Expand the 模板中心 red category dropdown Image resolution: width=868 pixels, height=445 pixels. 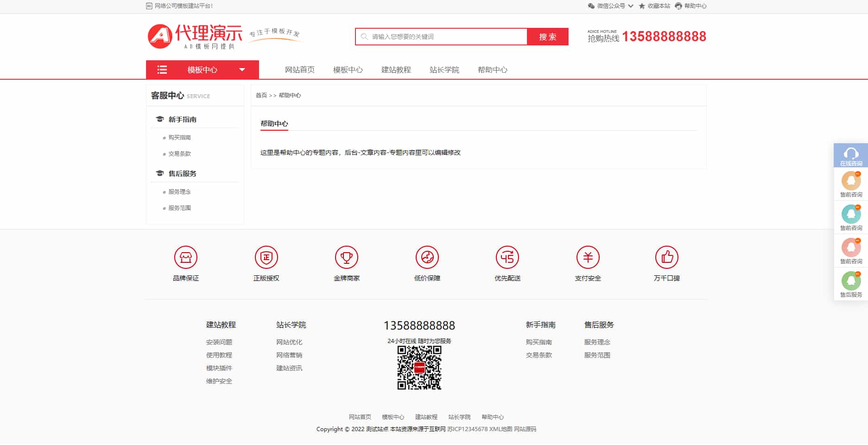(x=203, y=70)
